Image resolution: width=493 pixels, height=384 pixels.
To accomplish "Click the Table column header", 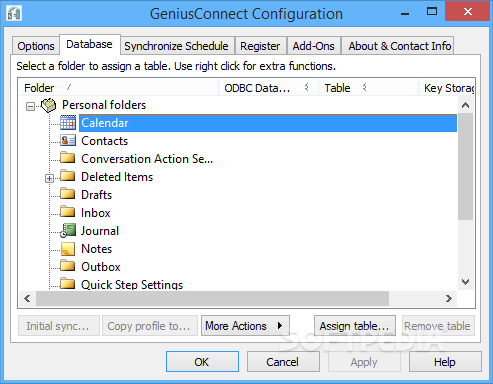I will [368, 88].
